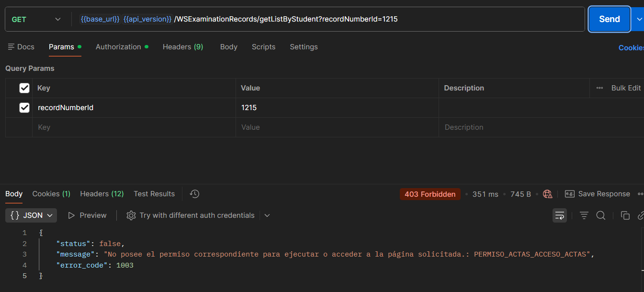The width and height of the screenshot is (644, 292).
Task: Uncheck the recordNumberId parameter checkbox
Action: [24, 108]
